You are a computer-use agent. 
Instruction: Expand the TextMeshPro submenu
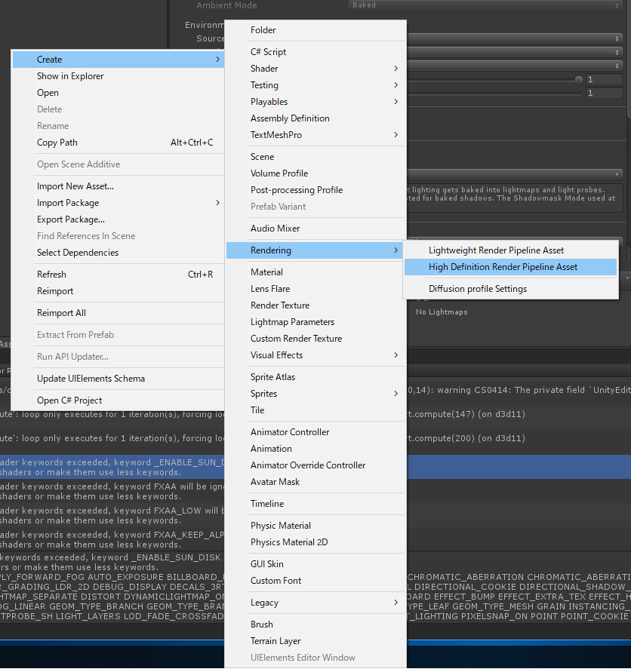315,135
